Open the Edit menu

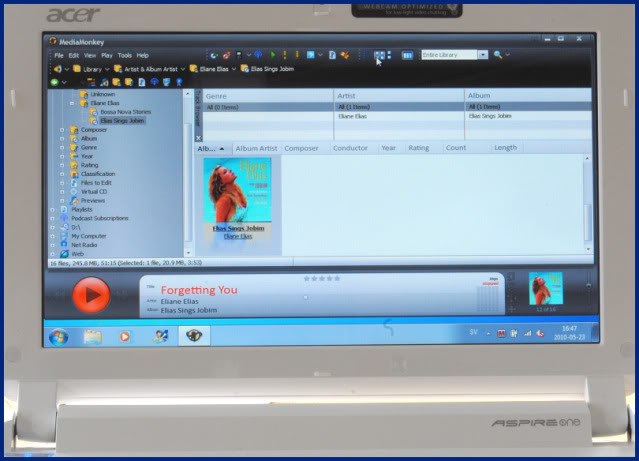(x=74, y=55)
